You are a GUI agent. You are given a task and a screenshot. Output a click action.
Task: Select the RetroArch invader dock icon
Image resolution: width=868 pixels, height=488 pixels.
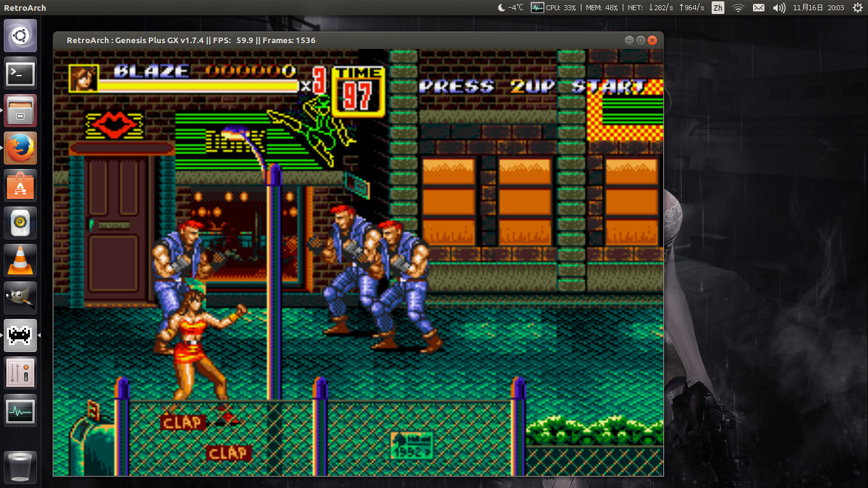[x=20, y=335]
